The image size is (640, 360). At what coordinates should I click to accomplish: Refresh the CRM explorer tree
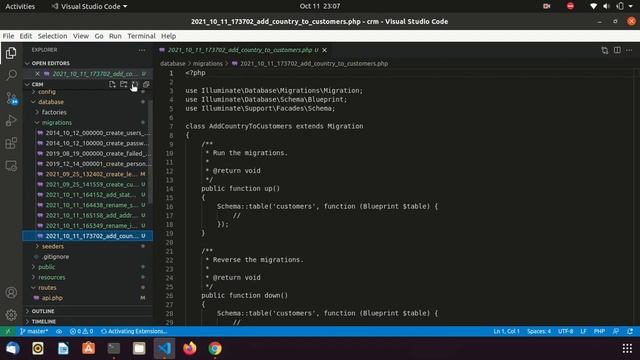tap(135, 84)
